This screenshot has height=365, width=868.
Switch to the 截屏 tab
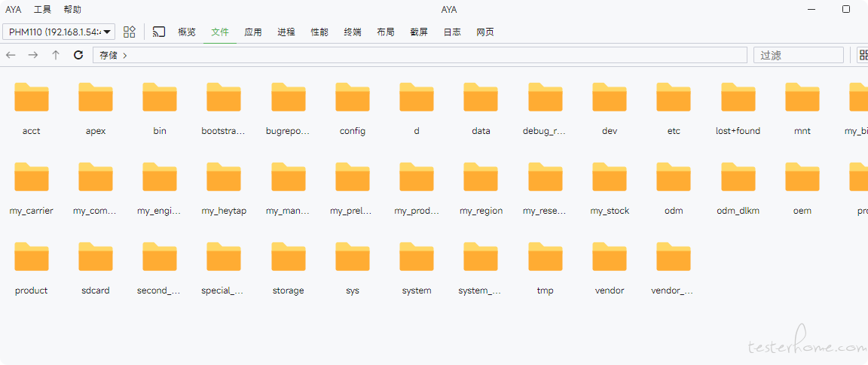coord(419,32)
